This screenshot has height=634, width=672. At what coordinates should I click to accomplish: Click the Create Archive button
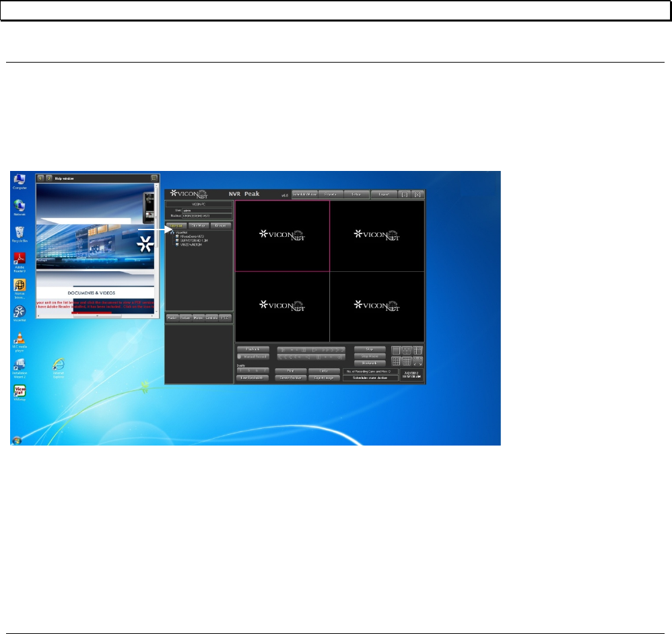[291, 378]
